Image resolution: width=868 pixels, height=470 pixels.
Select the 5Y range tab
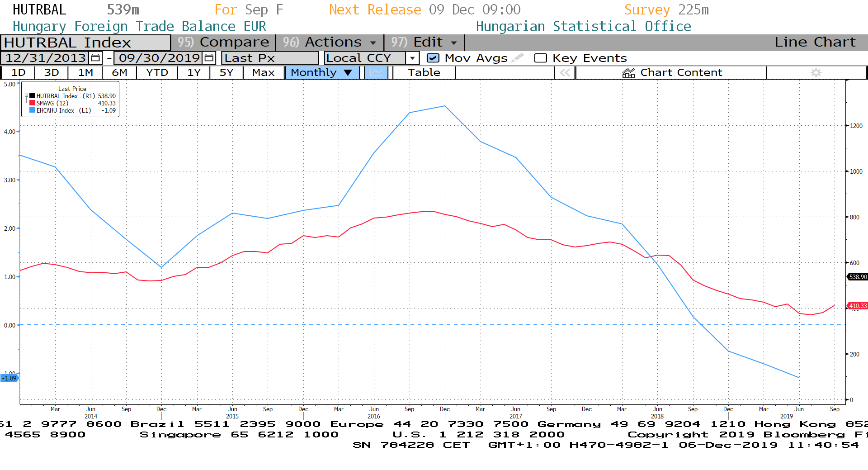226,72
